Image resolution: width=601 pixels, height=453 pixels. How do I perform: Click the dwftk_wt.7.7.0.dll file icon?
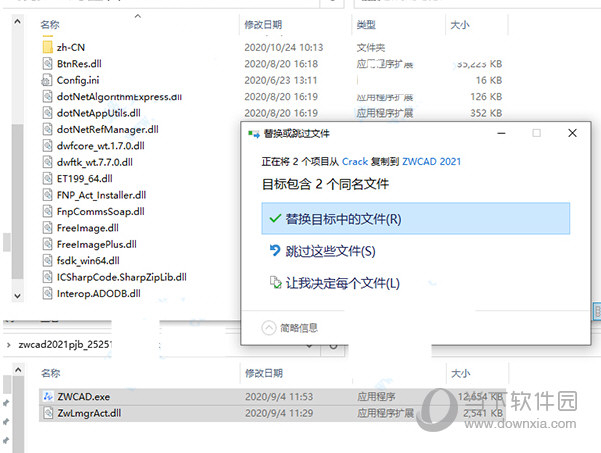pos(48,162)
